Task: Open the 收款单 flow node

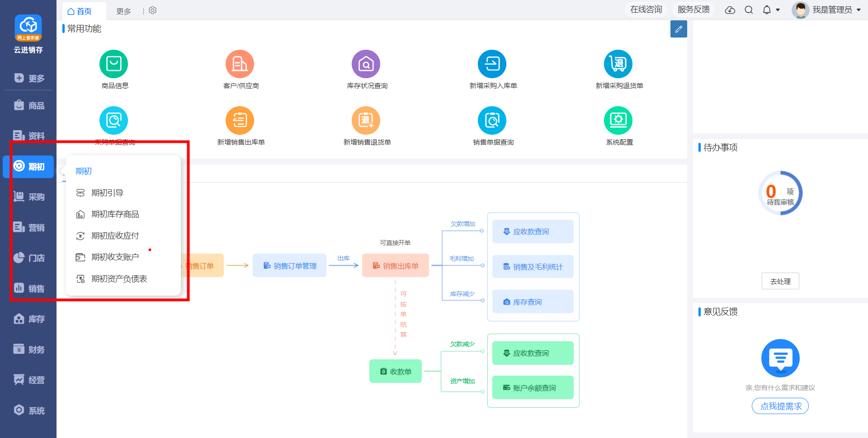Action: (x=396, y=371)
